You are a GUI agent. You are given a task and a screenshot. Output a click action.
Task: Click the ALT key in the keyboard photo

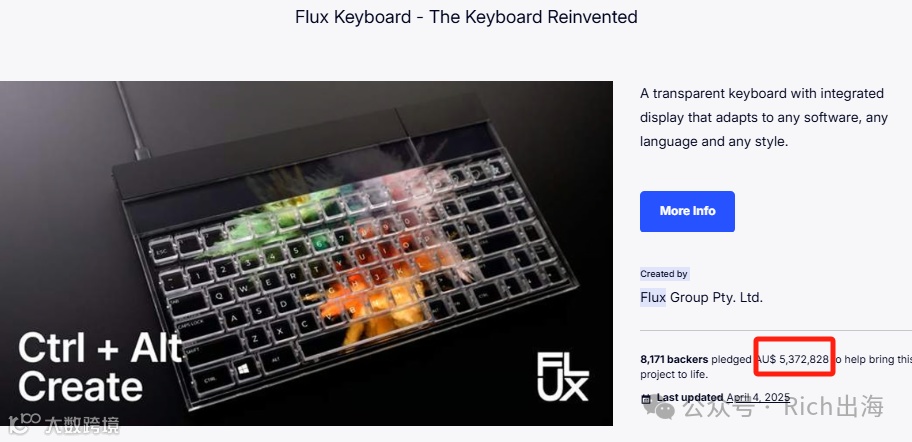point(277,359)
